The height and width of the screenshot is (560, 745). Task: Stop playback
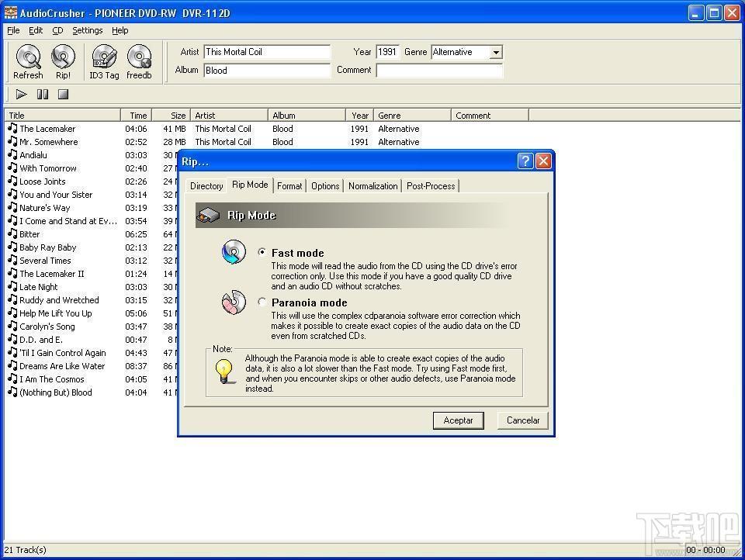[63, 95]
